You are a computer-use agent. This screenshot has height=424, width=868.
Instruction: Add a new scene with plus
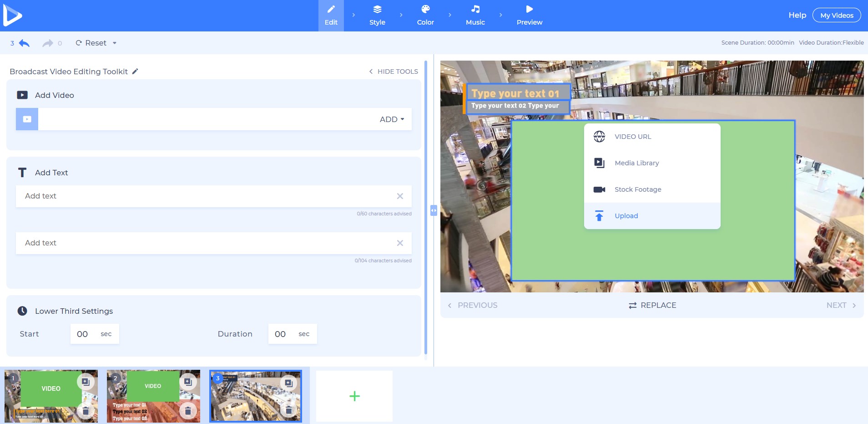click(x=354, y=396)
